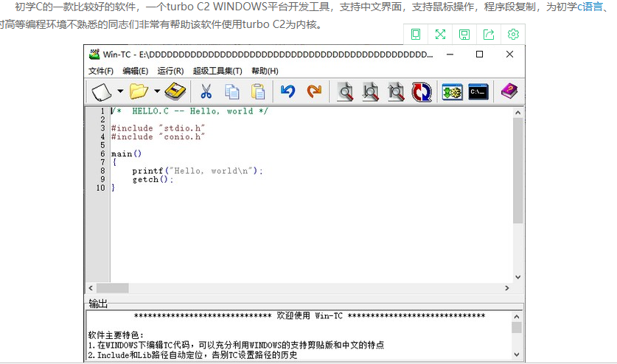Click output panel scrollbar down arrow
Image resolution: width=617 pixels, height=364 pixels.
(517, 354)
